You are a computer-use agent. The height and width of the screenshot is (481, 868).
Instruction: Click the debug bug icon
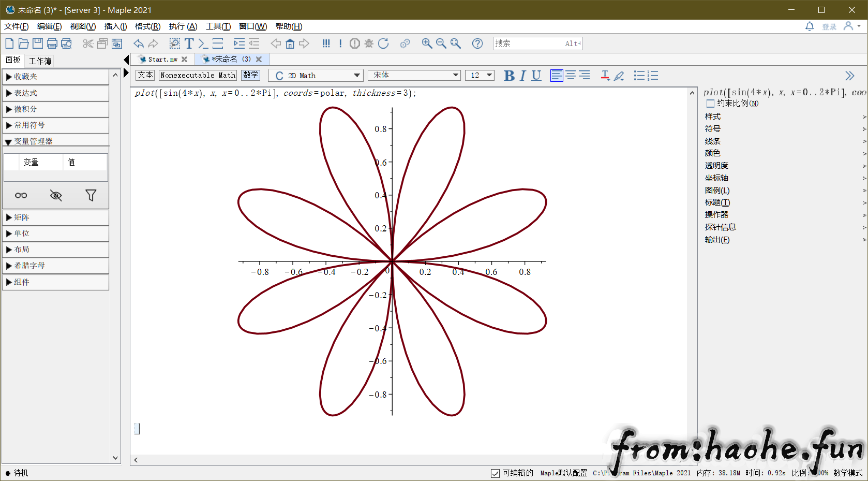point(369,43)
